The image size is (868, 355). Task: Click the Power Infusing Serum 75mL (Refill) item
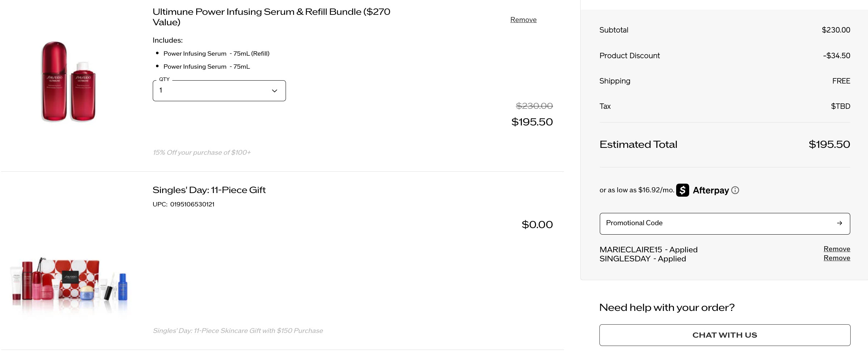point(216,54)
